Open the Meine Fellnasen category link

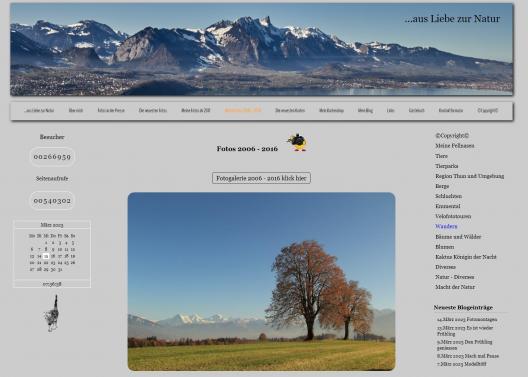pos(455,146)
